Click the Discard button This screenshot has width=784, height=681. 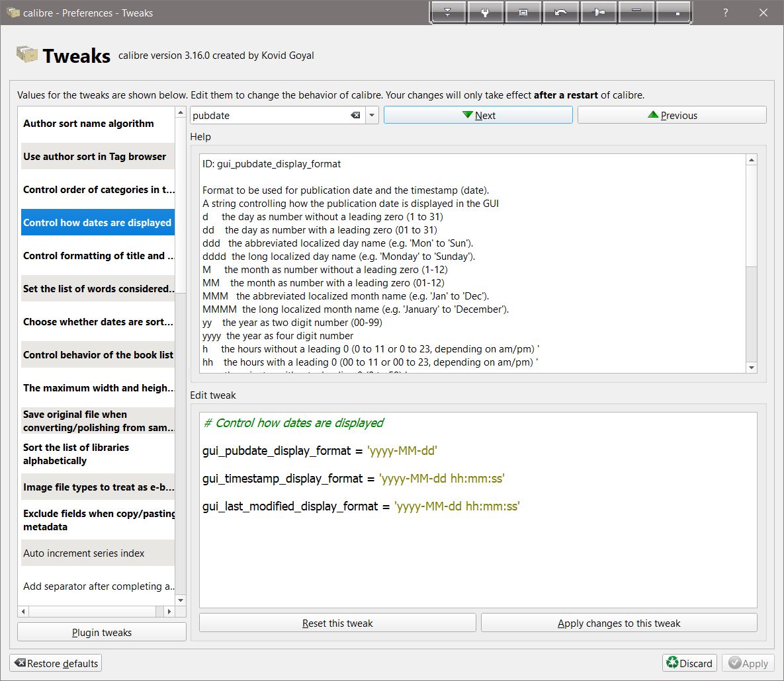(x=689, y=663)
